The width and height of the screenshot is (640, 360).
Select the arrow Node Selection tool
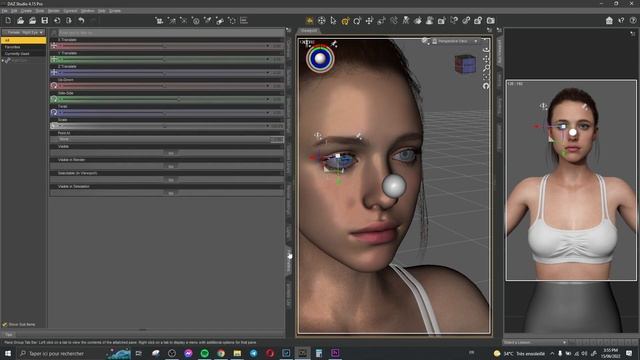333,20
